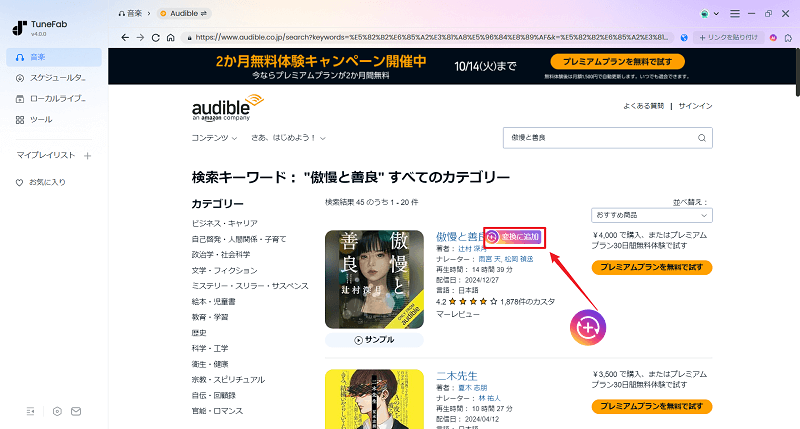Switch service via Audible selector
This screenshot has width=800, height=429.
click(184, 14)
